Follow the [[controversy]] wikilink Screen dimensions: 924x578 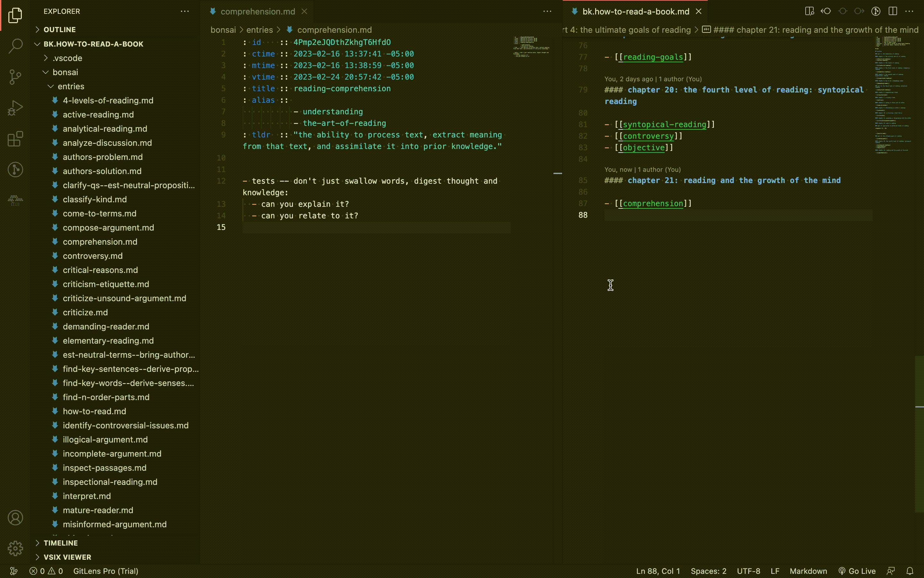pos(648,136)
